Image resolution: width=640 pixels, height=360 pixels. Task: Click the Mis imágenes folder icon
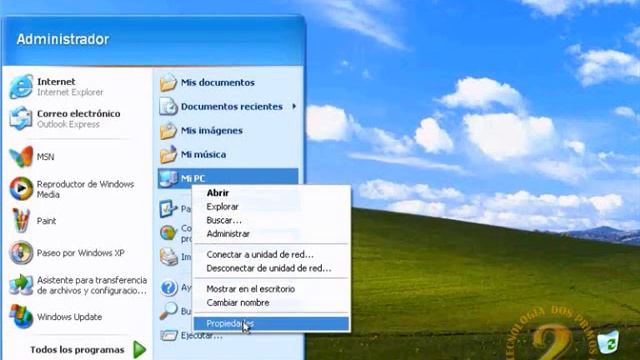click(x=168, y=131)
